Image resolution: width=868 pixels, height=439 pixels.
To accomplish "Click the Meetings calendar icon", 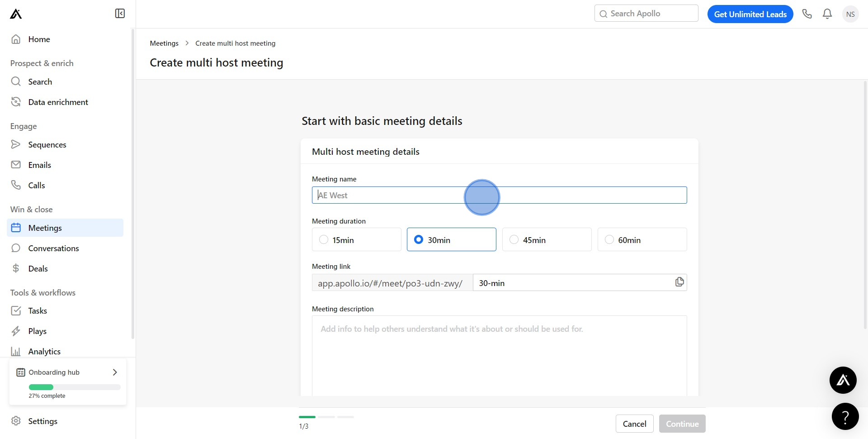I will tap(16, 228).
